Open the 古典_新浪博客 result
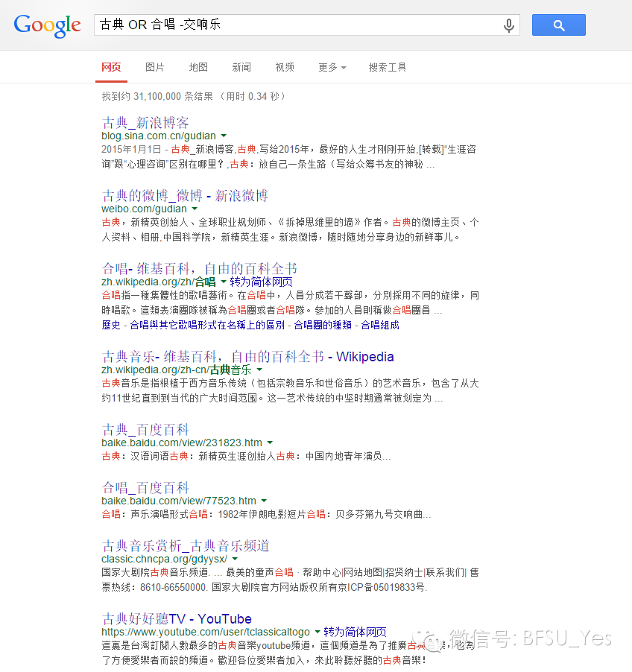Image resolution: width=632 pixels, height=672 pixels. (x=145, y=123)
